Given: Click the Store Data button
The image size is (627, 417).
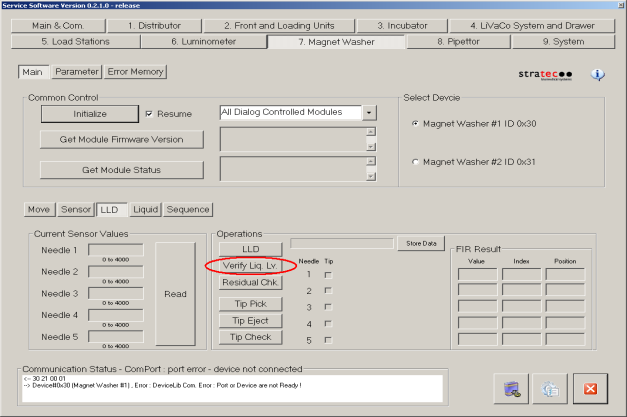Looking at the screenshot, I should (420, 242).
